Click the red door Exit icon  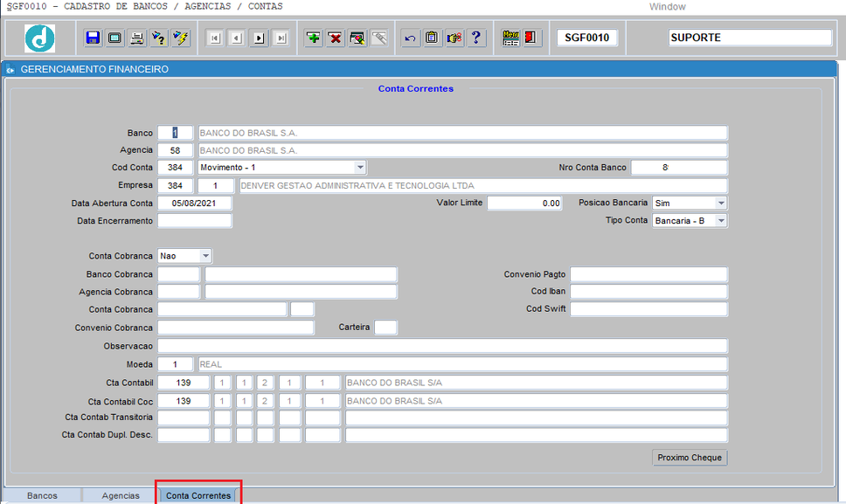pos(531,38)
